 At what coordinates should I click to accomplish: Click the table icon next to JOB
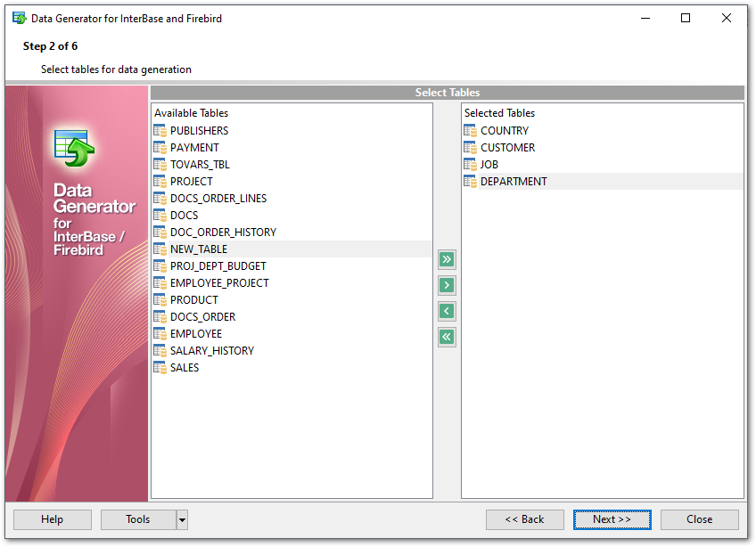click(470, 164)
